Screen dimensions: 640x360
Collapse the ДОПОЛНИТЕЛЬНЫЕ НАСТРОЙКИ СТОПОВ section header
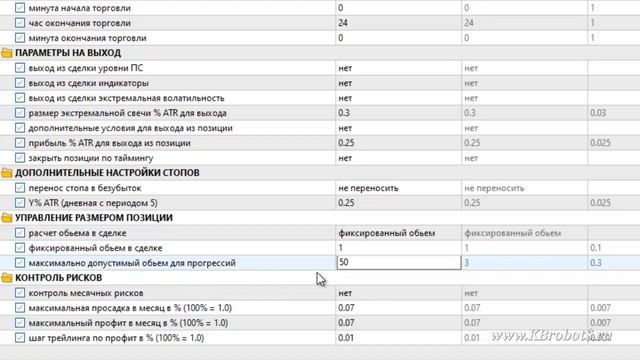(x=107, y=173)
